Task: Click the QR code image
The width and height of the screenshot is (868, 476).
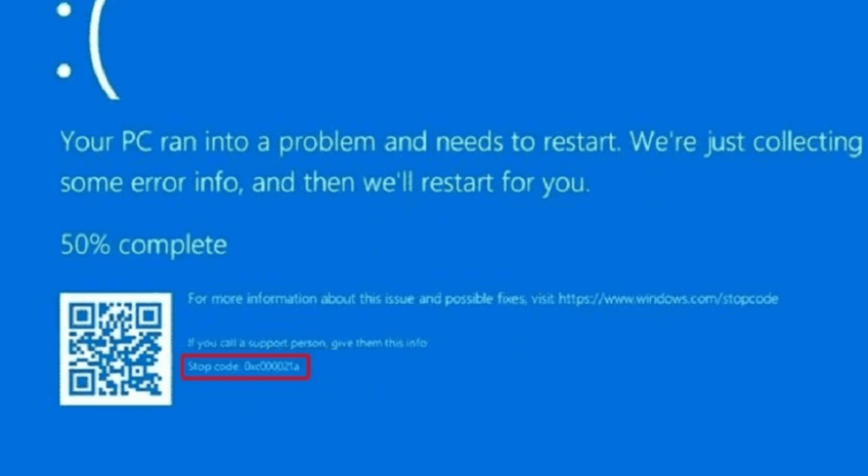Action: pos(115,348)
